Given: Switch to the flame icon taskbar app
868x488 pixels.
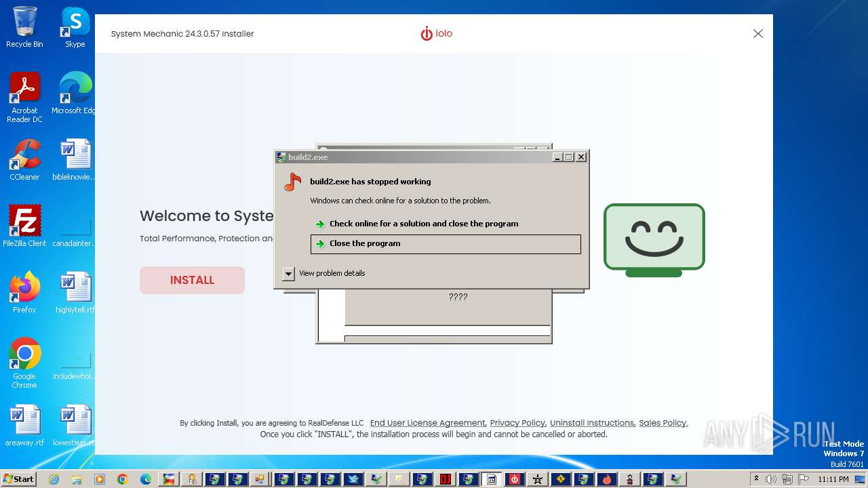Looking at the screenshot, I should coord(607,479).
